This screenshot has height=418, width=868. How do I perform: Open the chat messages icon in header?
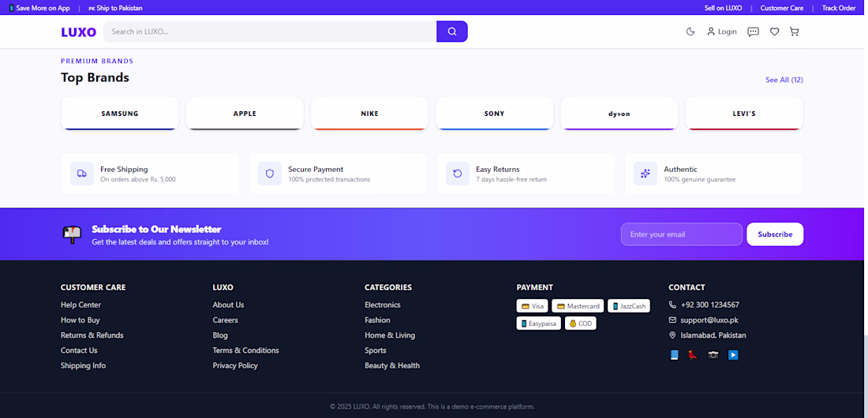point(753,32)
